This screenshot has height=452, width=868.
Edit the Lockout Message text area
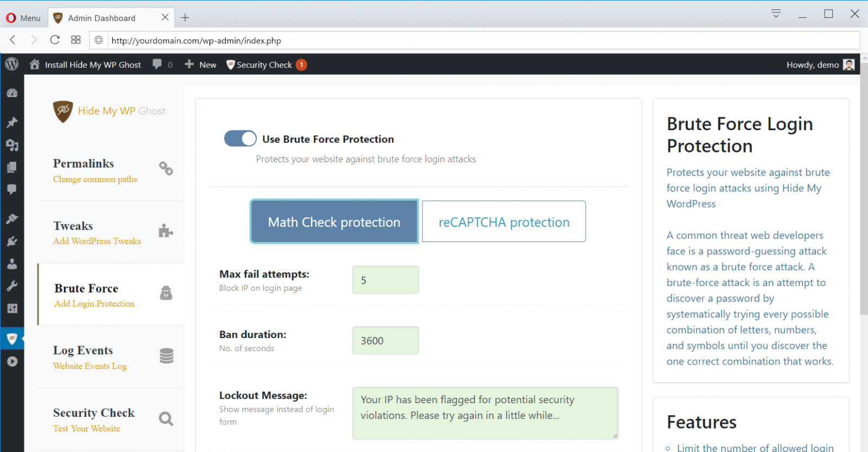click(x=484, y=412)
